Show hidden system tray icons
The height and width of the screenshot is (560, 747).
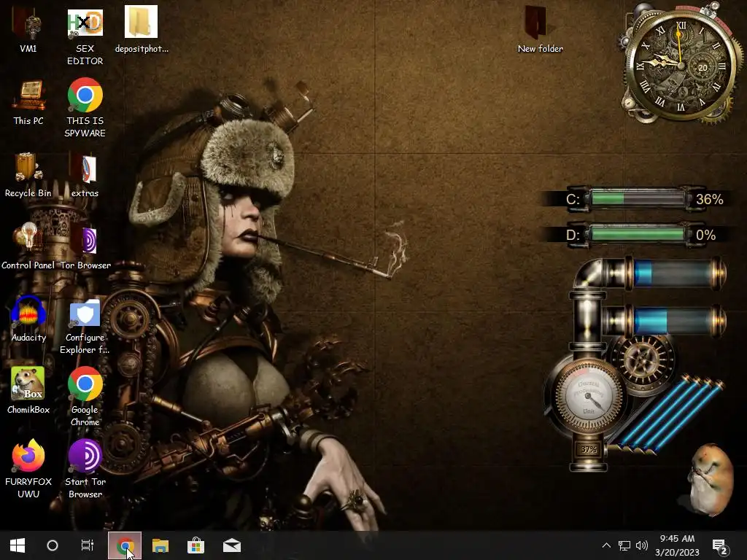pos(606,545)
